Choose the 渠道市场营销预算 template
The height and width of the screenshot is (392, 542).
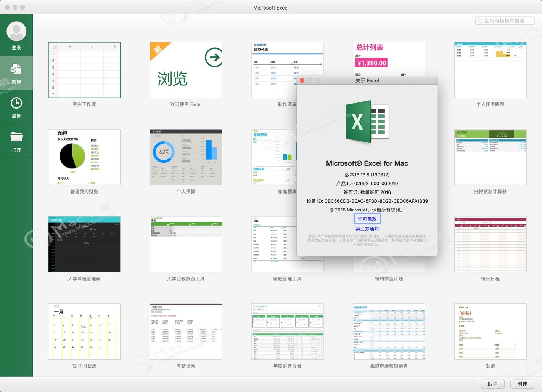point(389,331)
